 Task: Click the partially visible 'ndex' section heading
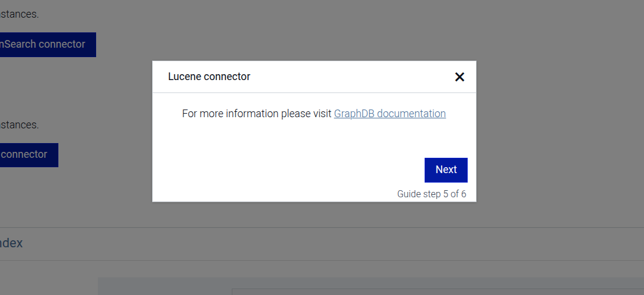coord(12,243)
